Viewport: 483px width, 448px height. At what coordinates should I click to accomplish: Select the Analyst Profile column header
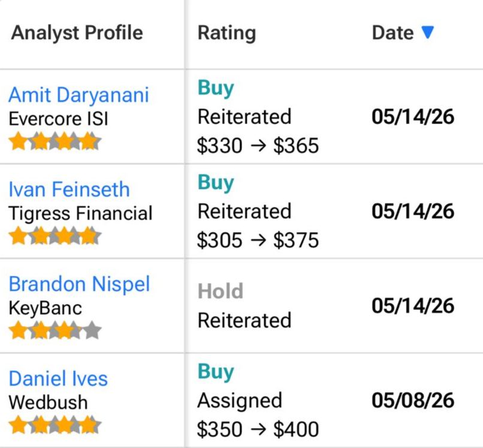point(77,32)
